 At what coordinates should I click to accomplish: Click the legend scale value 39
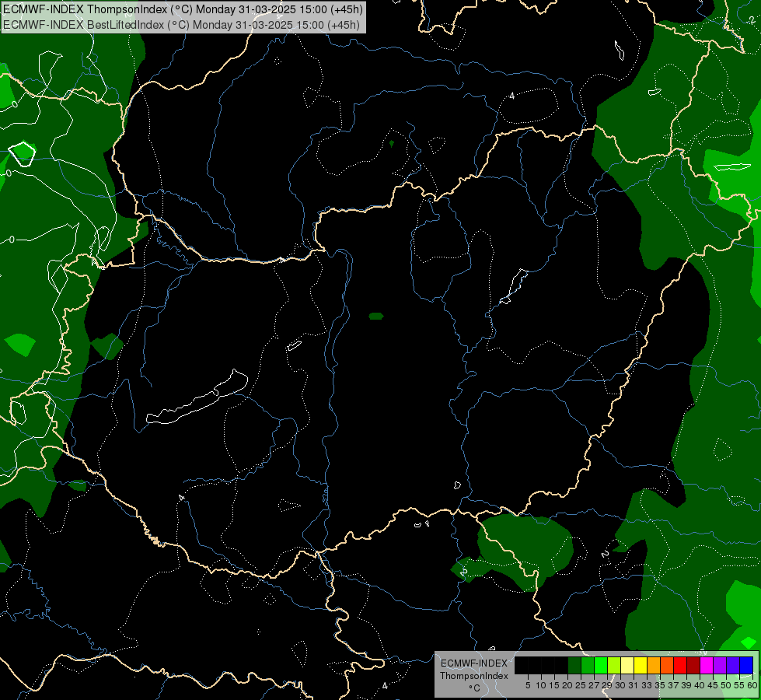pyautogui.click(x=686, y=685)
